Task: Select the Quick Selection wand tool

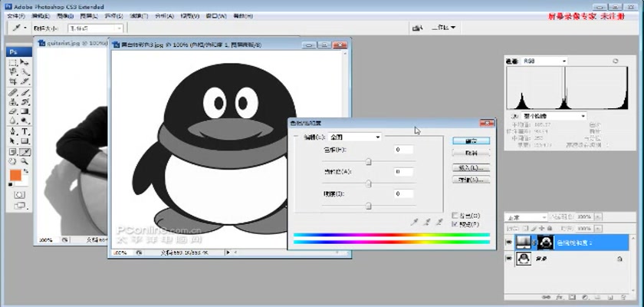Action: 25,72
